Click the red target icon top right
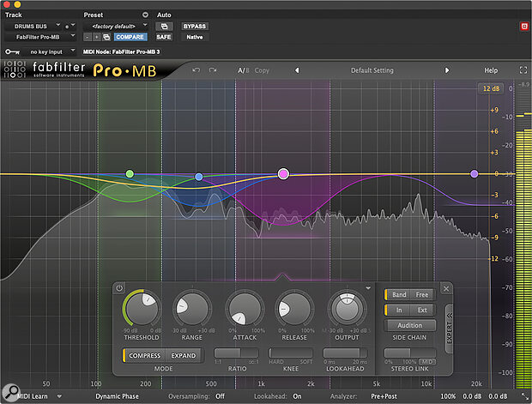 524,27
